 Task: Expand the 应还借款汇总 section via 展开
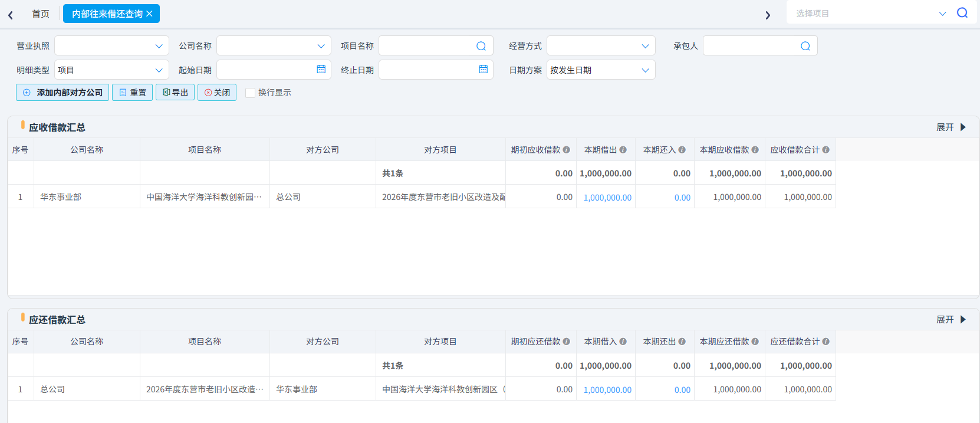(x=951, y=320)
